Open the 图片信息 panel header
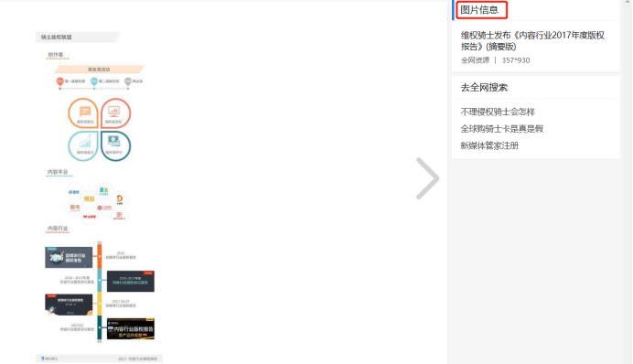The image size is (633, 364). (x=479, y=10)
